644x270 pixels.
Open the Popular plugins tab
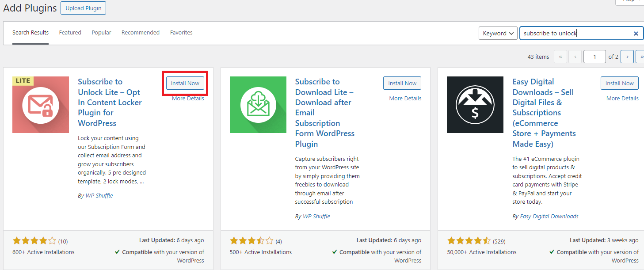pos(101,32)
